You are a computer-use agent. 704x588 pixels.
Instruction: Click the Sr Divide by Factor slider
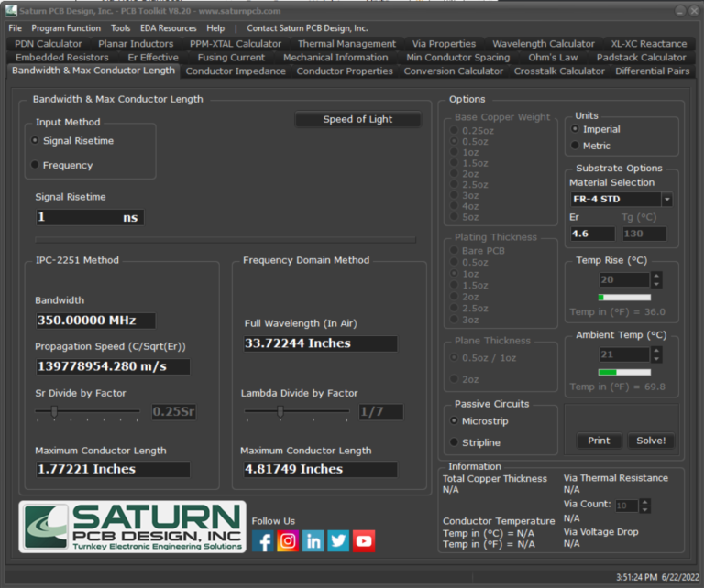coord(55,411)
